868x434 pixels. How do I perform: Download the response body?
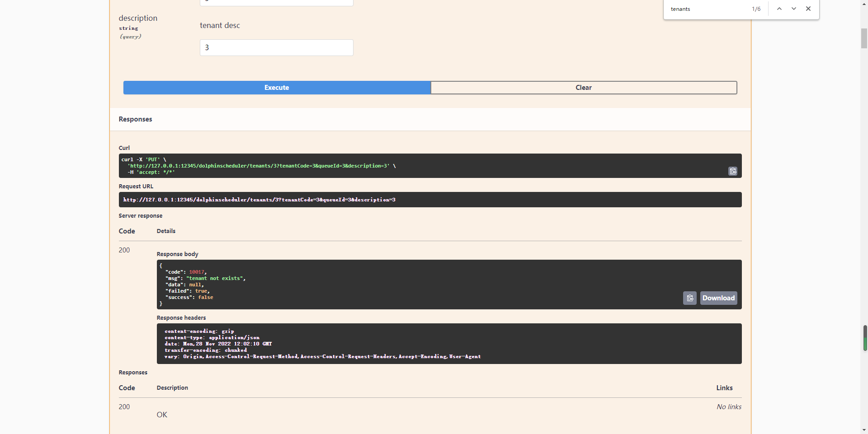pos(719,298)
